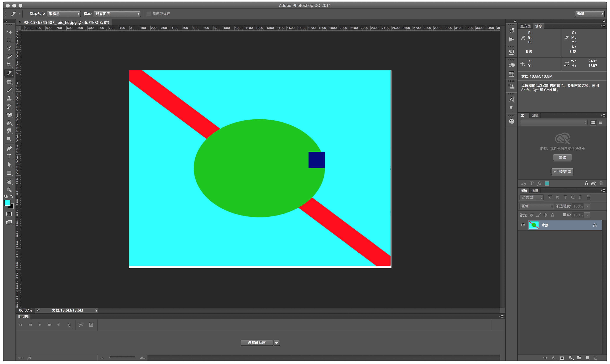Hide the 背景 layer with eye icon
This screenshot has width=610, height=364.
tap(523, 225)
